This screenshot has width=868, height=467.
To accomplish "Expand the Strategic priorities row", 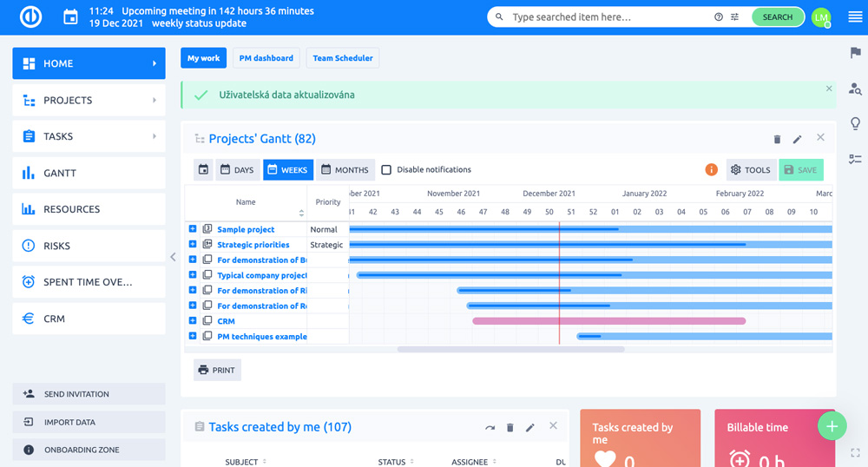I will tap(192, 244).
